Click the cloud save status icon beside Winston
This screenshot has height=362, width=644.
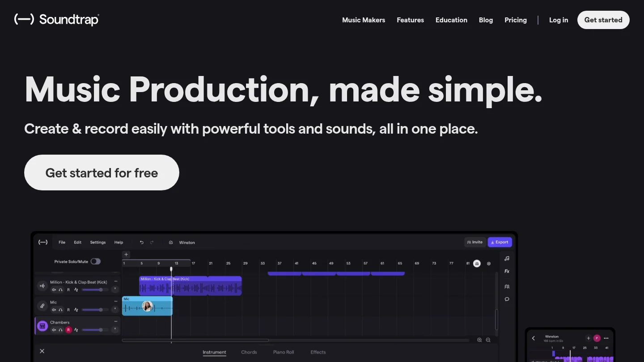click(x=171, y=242)
